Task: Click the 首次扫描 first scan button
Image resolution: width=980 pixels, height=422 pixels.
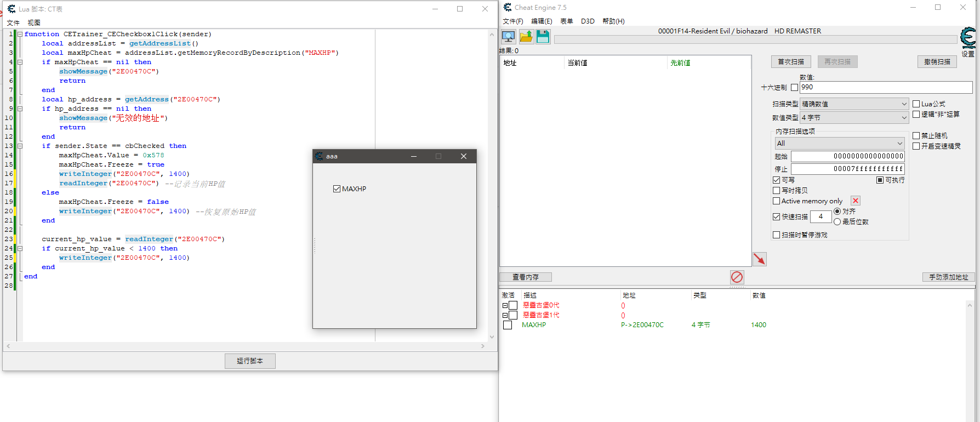Action: click(790, 62)
